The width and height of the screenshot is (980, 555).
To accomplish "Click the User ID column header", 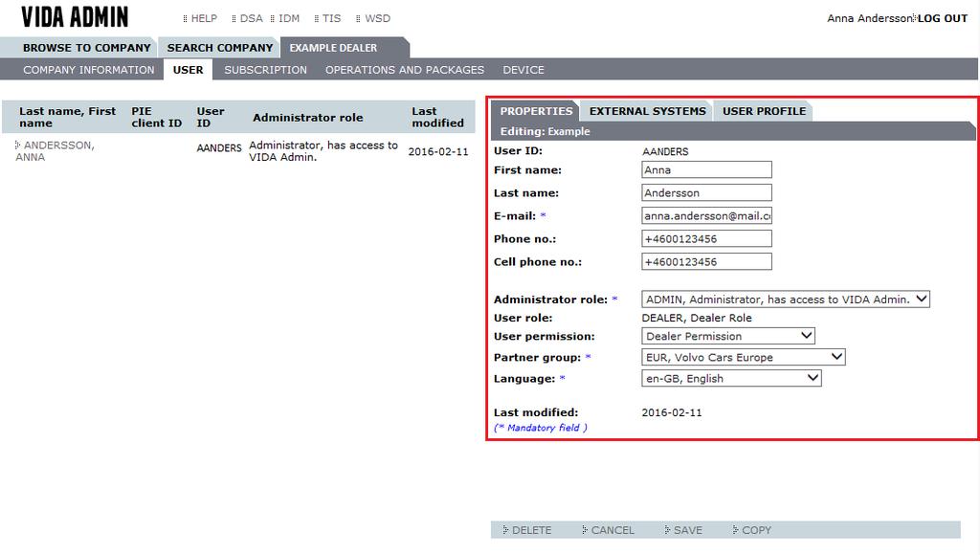I will (x=211, y=117).
